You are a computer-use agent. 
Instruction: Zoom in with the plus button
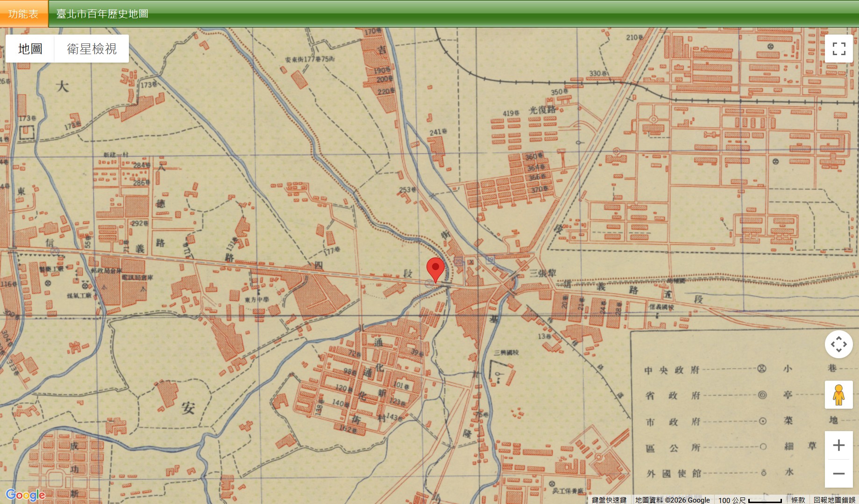click(x=838, y=445)
